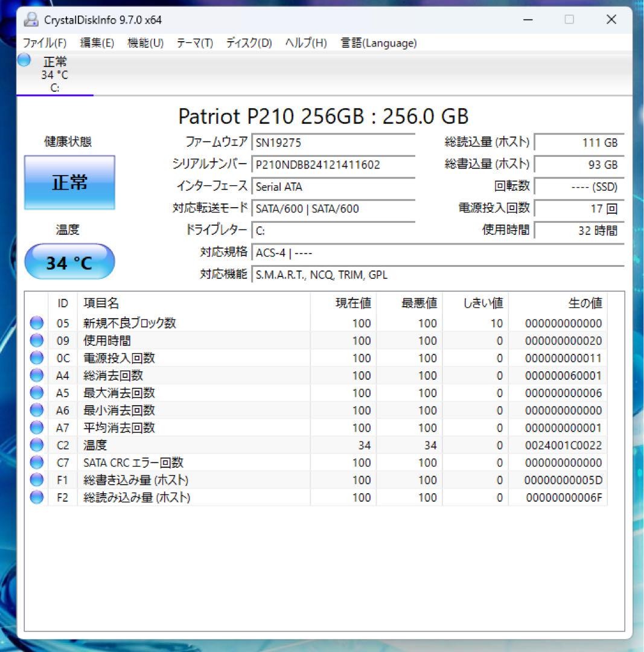Click the ID column header
Screen dimensions: 644x652
[63, 303]
